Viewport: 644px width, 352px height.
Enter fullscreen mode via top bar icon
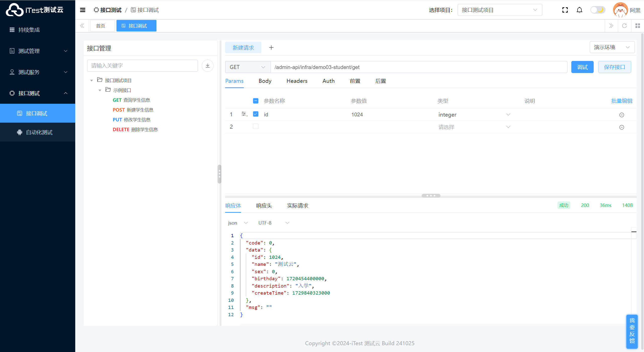[x=565, y=10]
